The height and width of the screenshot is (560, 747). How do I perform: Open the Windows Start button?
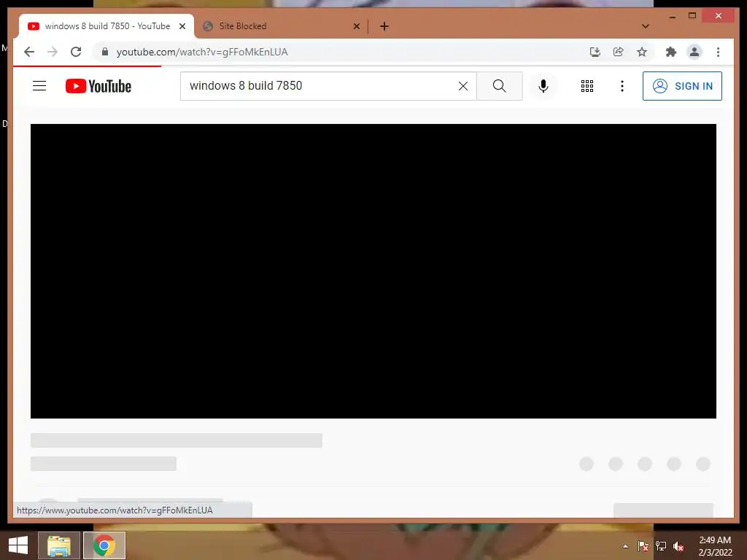(18, 545)
